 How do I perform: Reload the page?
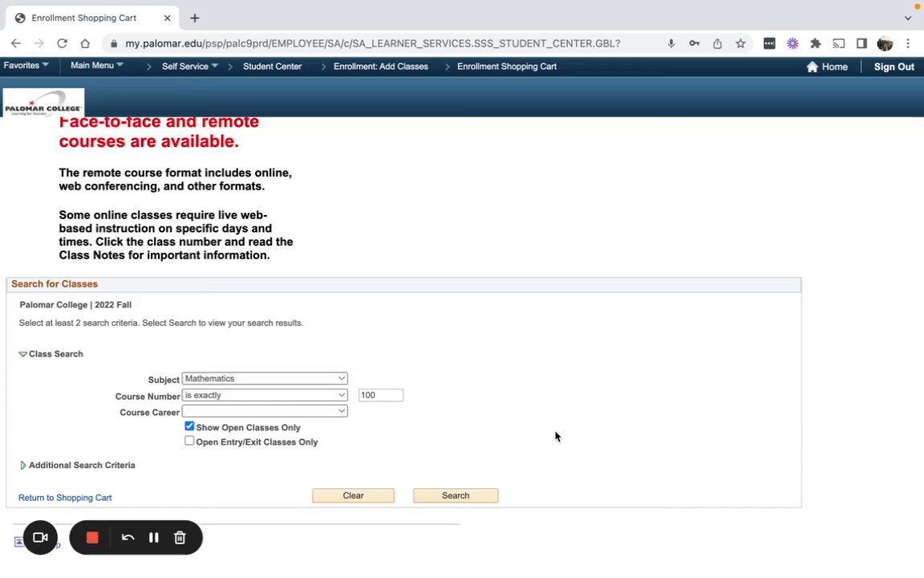coord(62,43)
